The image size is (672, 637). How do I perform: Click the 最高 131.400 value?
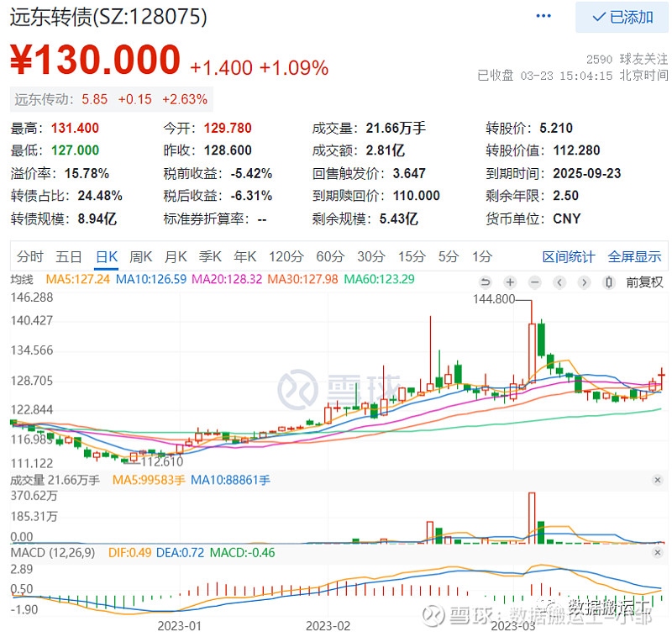[75, 128]
